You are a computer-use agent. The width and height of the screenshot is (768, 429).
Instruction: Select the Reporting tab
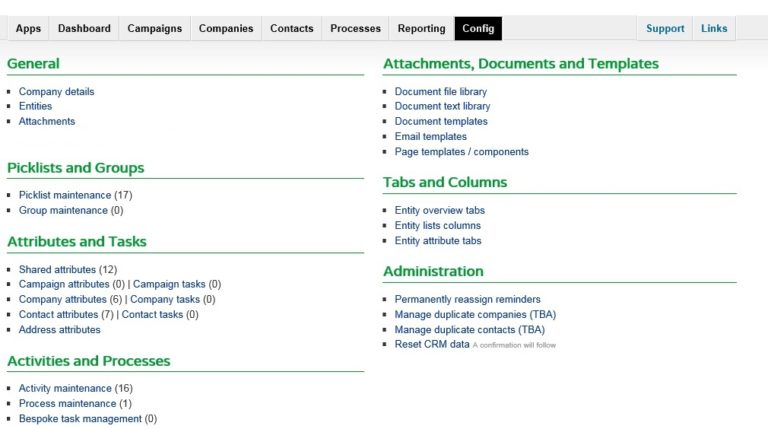coord(421,29)
